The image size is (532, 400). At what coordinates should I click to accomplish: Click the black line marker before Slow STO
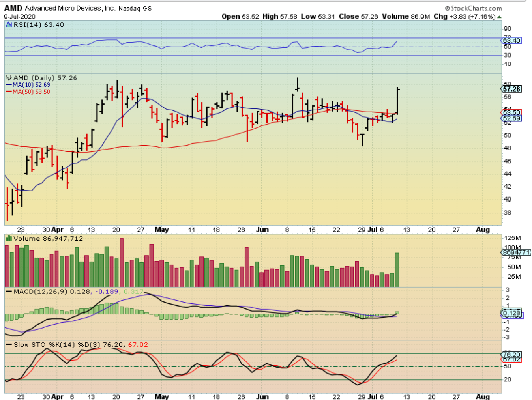[x=9, y=345]
